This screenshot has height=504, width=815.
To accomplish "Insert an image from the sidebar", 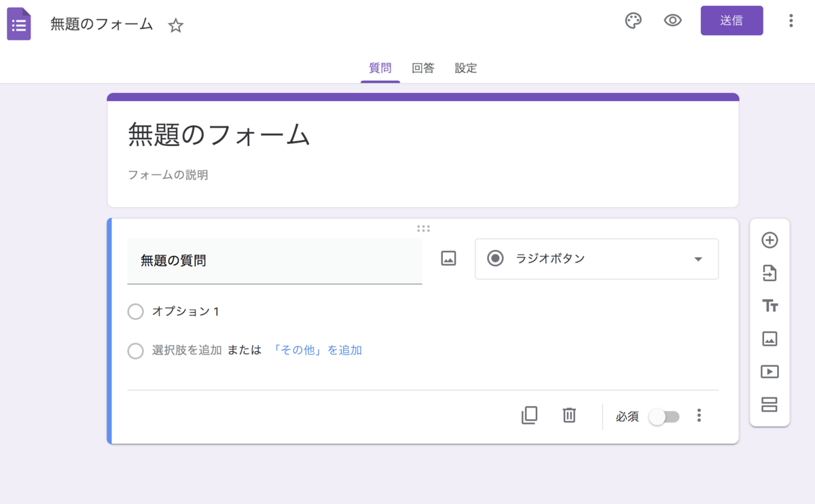I will click(769, 338).
